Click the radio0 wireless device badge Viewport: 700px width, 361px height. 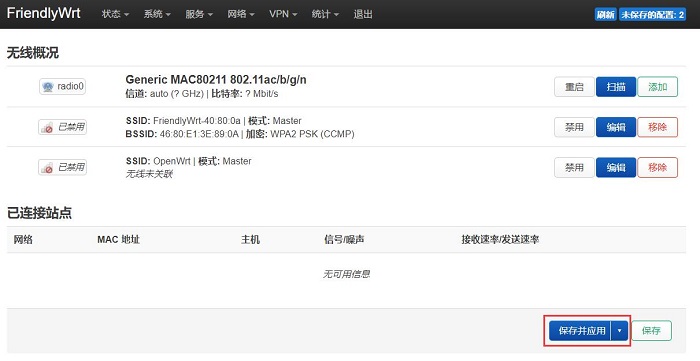tap(62, 87)
